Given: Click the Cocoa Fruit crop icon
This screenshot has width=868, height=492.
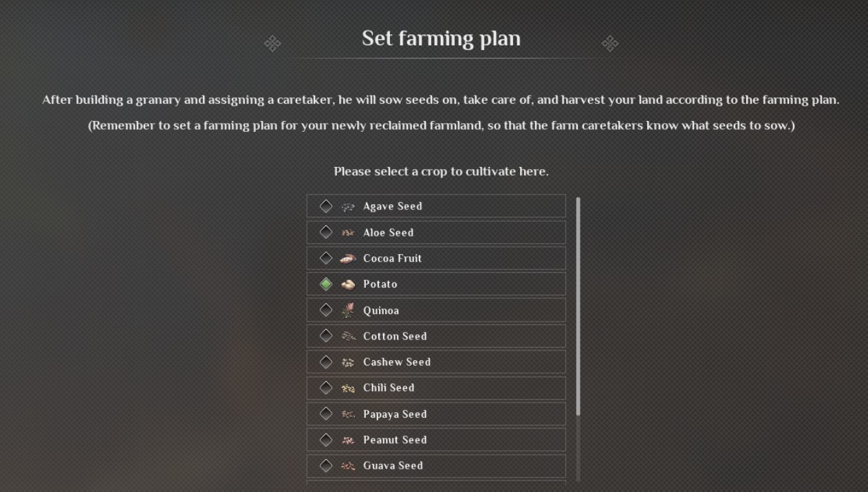Looking at the screenshot, I should (x=348, y=258).
